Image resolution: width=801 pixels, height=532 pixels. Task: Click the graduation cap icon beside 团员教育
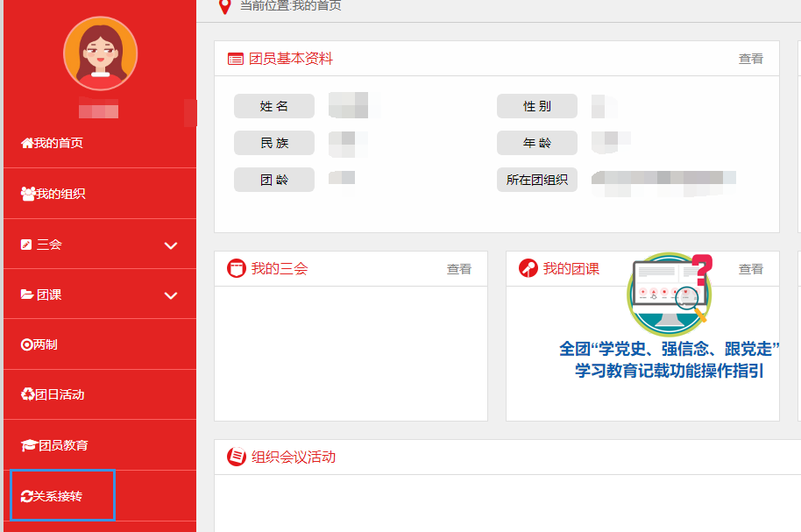click(x=29, y=445)
